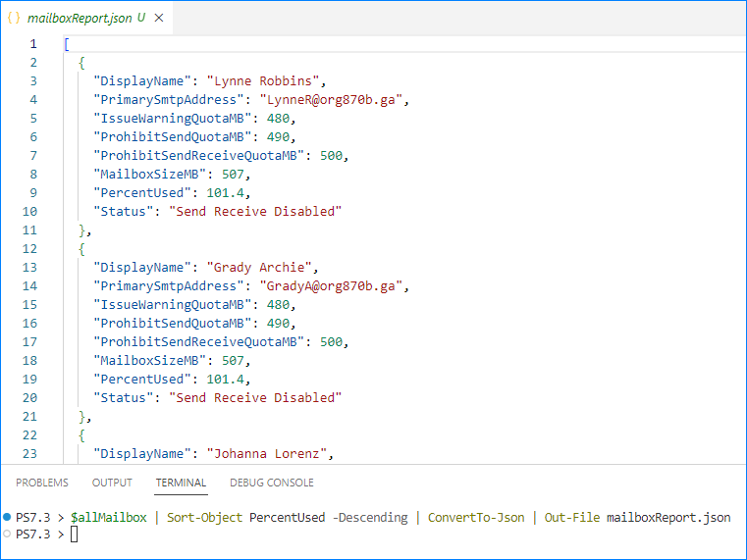Click the "MailboxSizeMB" key on line 18
Image resolution: width=747 pixels, height=560 pixels.
[x=149, y=361]
